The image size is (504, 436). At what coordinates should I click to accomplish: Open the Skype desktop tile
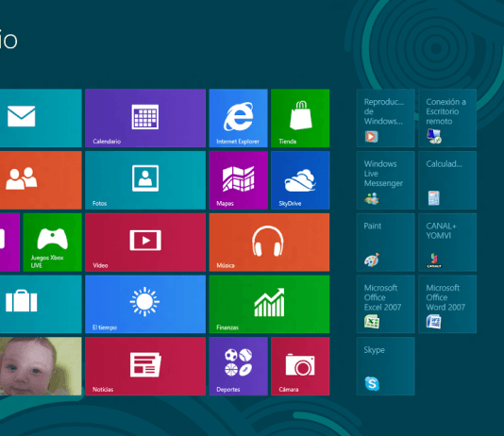[385, 366]
